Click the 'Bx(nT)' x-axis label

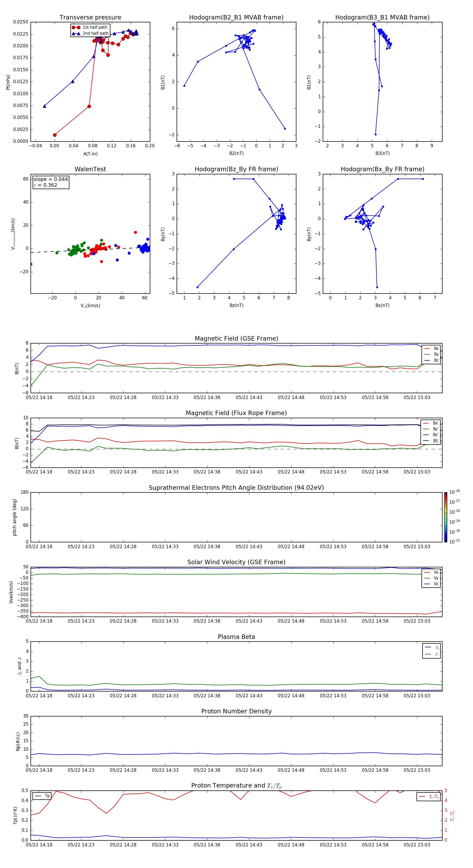382,305
